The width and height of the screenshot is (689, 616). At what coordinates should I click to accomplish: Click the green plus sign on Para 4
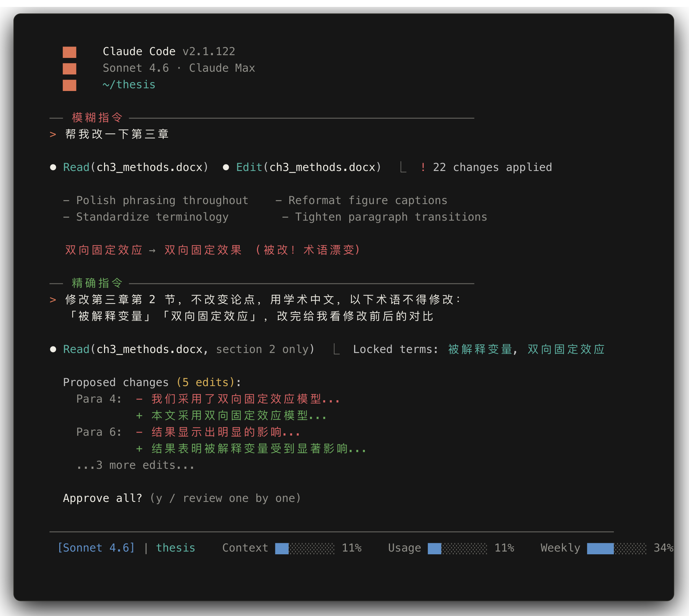[x=139, y=416]
